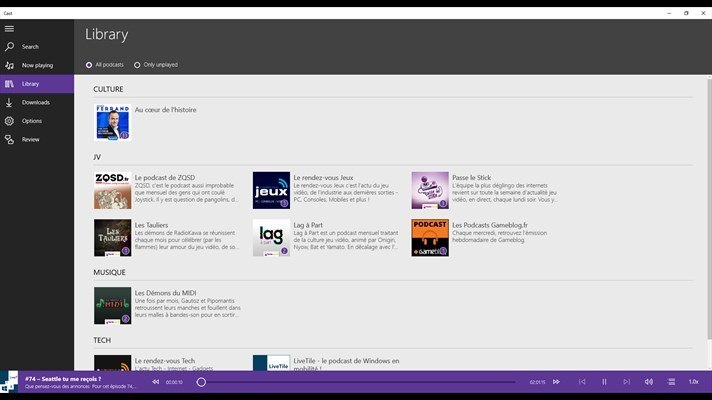Fast forward the current episode
This screenshot has width=712, height=400.
(557, 382)
